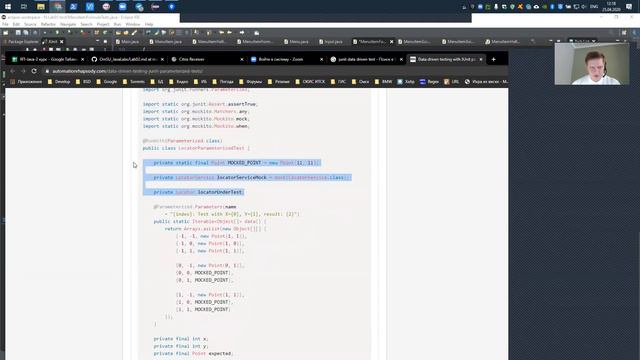Screen dimensions: 640x360
Task: Open the Edit menu in Eclipse
Action: pos(16,24)
